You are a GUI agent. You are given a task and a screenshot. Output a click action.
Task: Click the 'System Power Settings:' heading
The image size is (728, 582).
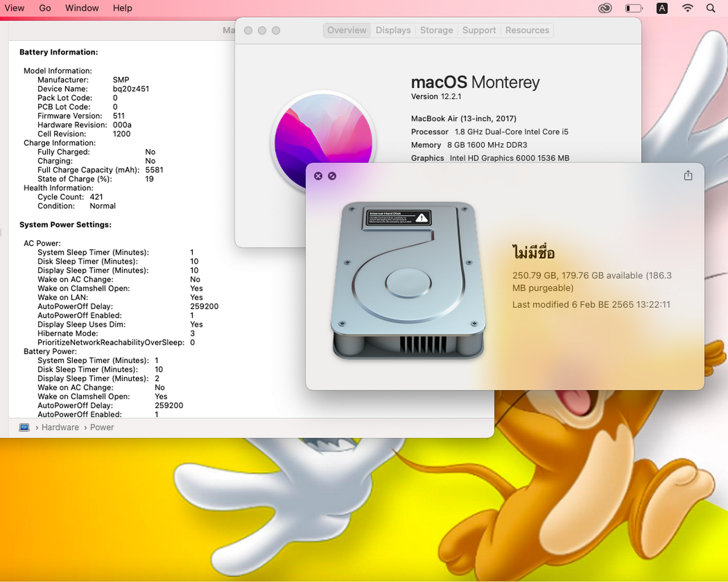[65, 225]
